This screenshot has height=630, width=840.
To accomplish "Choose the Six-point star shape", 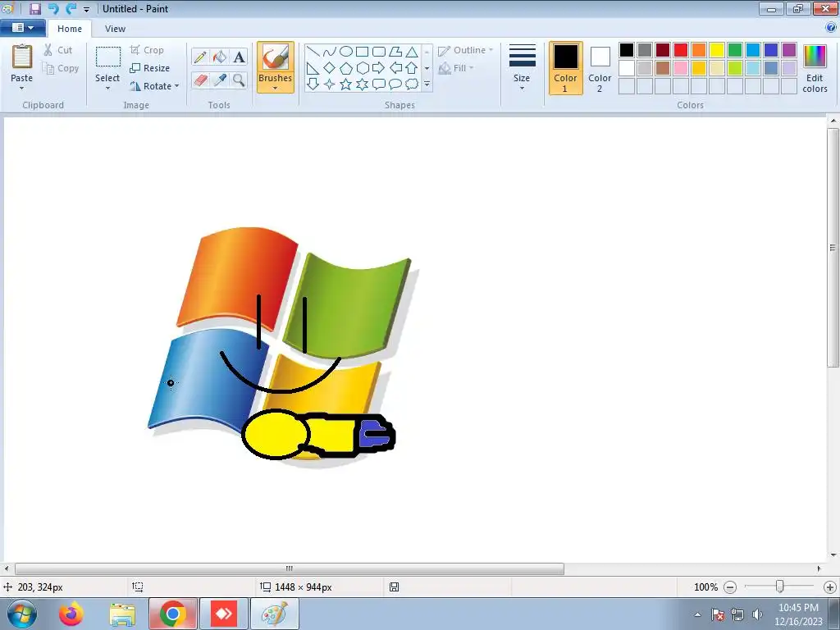I will point(362,84).
